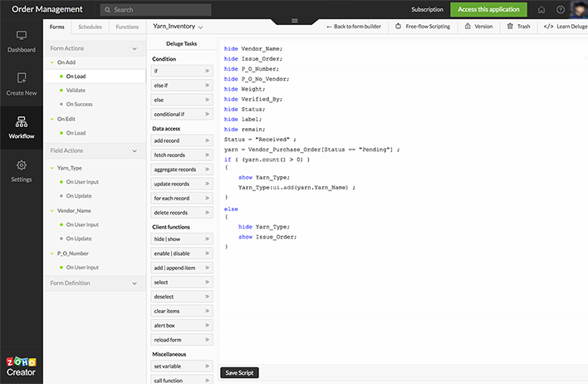This screenshot has height=384, width=588.
Task: Click the Save Script button
Action: (239, 372)
